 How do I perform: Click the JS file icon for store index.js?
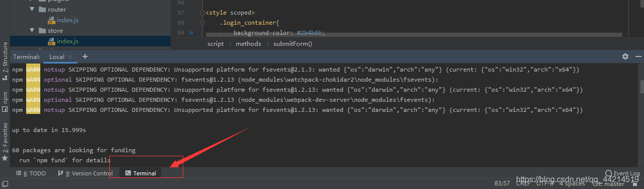click(51, 41)
